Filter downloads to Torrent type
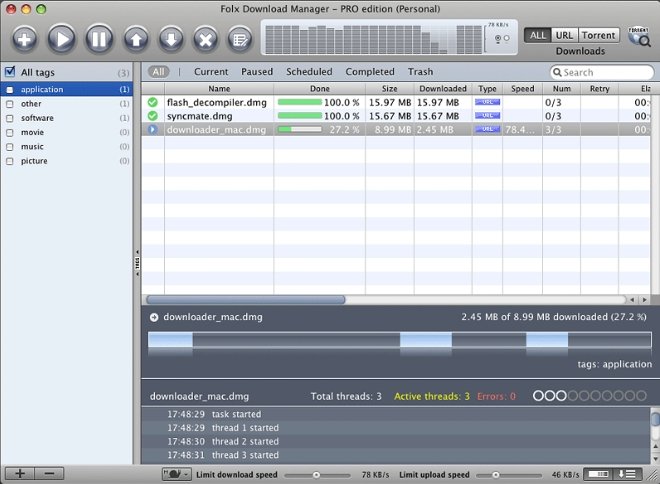Image resolution: width=660 pixels, height=484 pixels. [598, 35]
